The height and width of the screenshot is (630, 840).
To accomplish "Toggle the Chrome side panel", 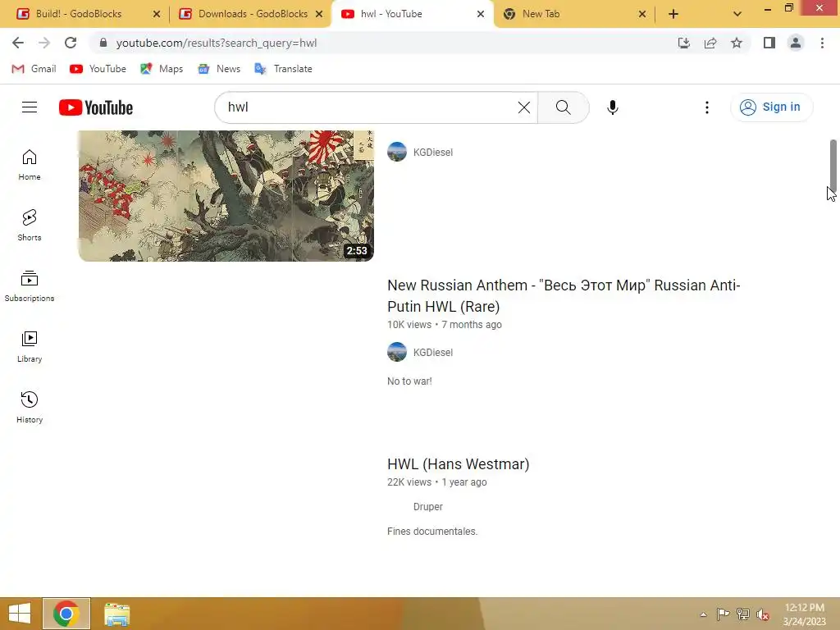I will coord(769,43).
